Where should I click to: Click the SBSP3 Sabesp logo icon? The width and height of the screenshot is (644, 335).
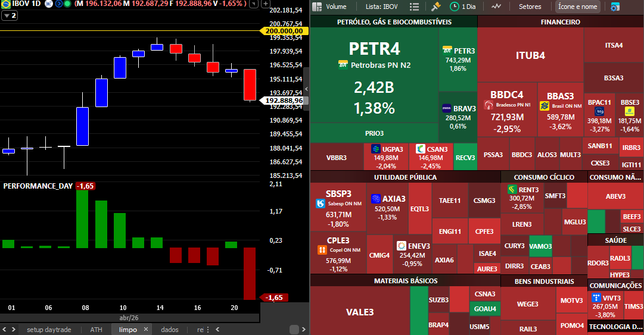click(321, 203)
